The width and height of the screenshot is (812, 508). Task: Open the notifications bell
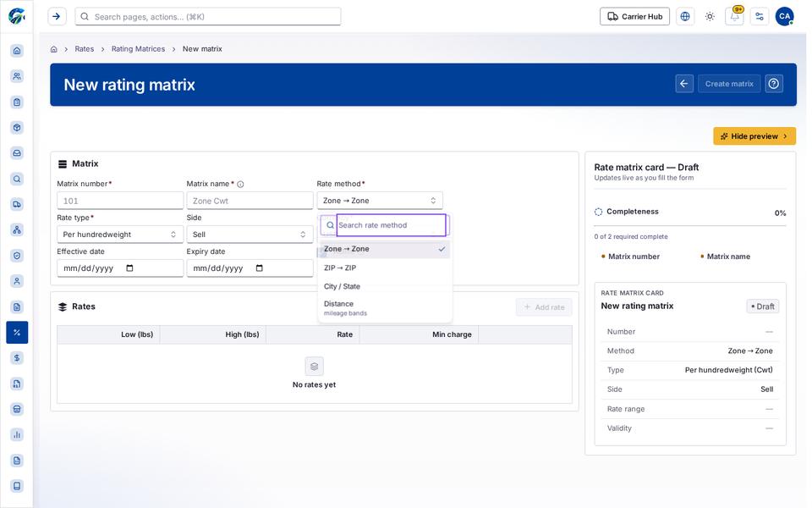point(734,17)
